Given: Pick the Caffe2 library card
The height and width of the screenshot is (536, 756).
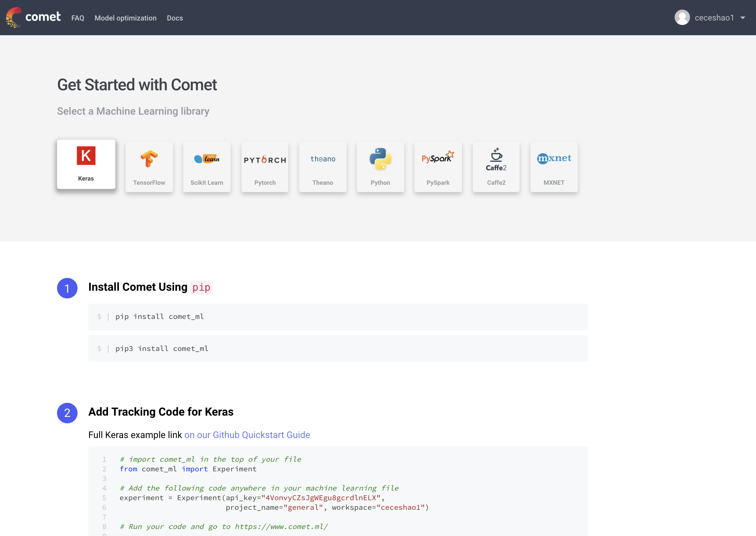Looking at the screenshot, I should pyautogui.click(x=496, y=167).
